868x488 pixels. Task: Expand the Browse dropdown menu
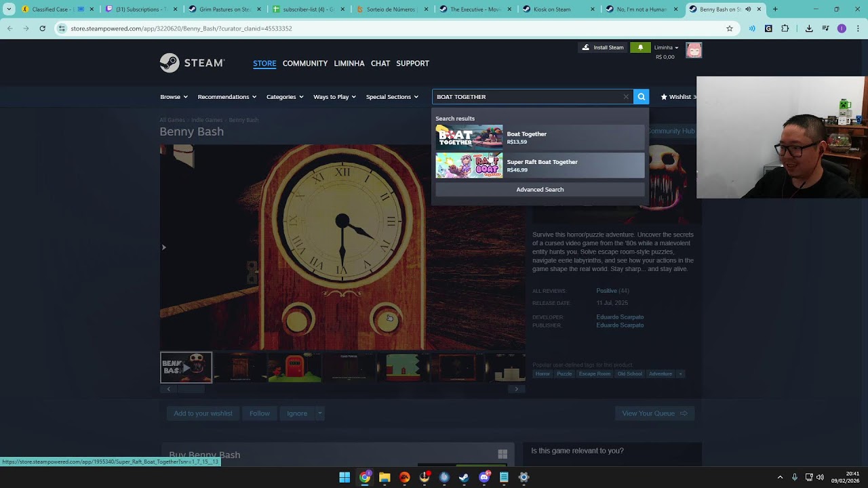pyautogui.click(x=174, y=97)
